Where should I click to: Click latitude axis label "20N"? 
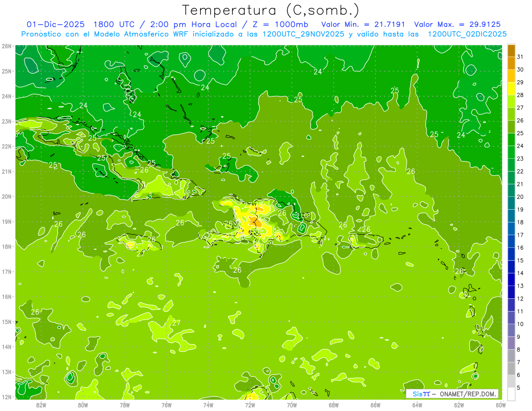click(x=7, y=196)
